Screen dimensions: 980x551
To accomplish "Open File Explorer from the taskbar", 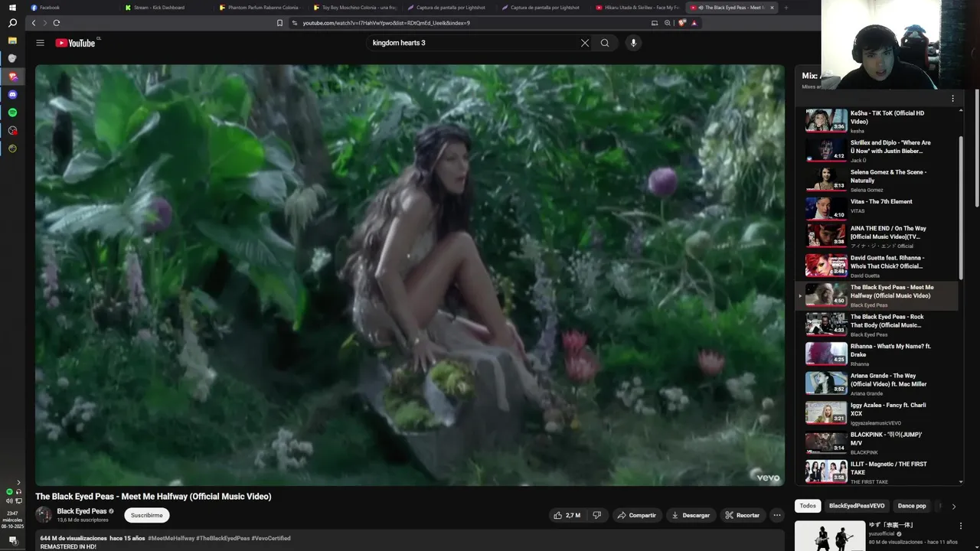I will point(12,40).
